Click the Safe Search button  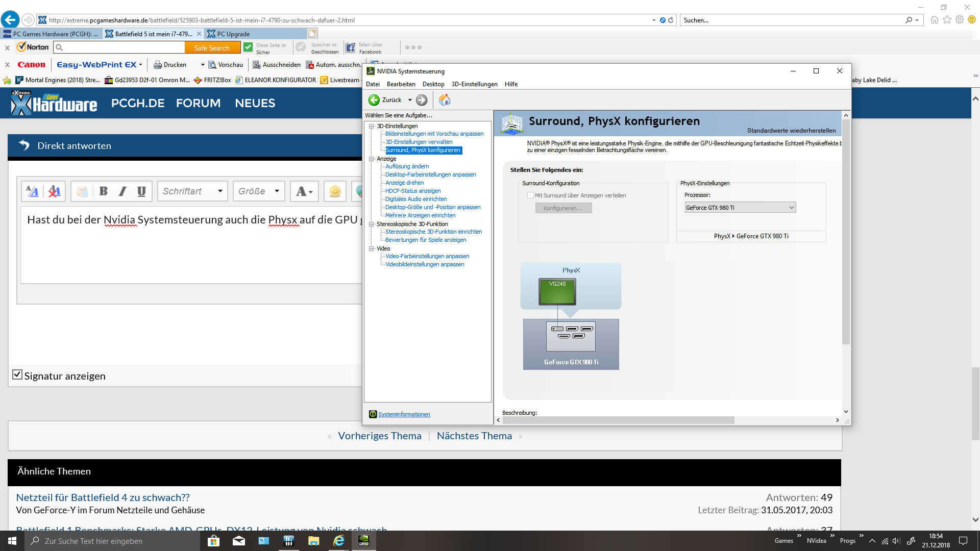212,48
